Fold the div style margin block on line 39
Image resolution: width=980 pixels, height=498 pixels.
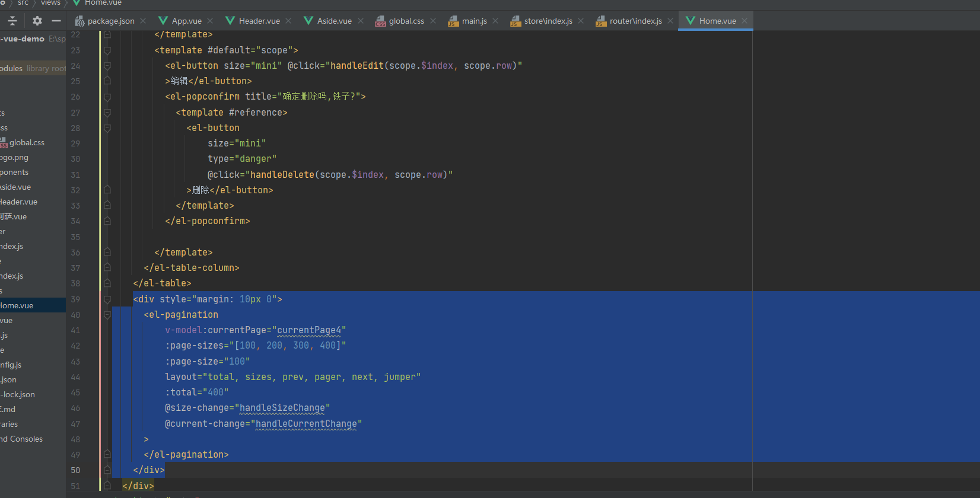point(107,299)
